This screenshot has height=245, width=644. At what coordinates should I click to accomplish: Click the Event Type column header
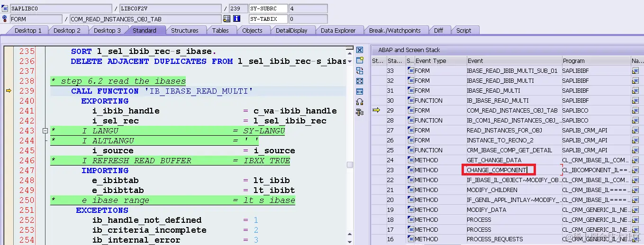click(x=440, y=61)
